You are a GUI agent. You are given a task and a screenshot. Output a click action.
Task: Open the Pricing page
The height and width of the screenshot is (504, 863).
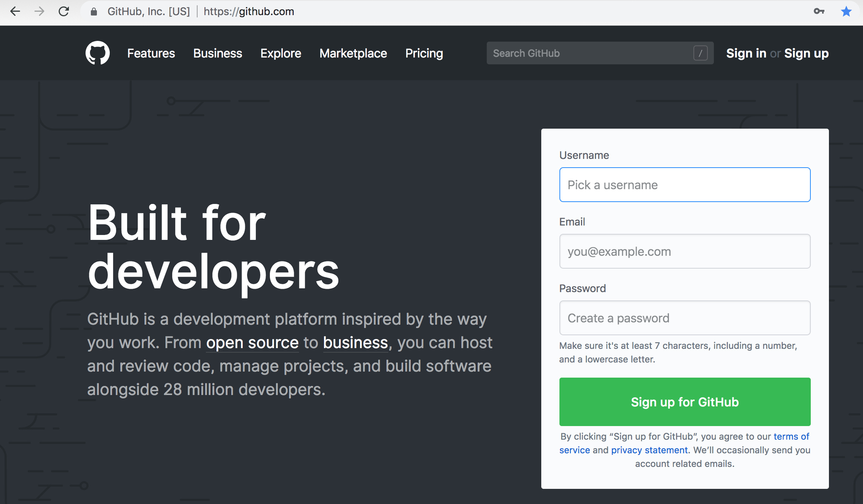click(424, 53)
